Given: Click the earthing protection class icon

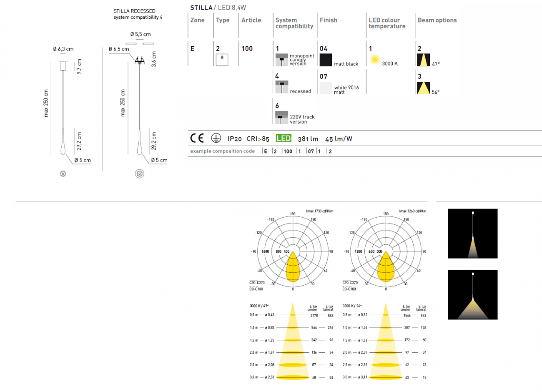Looking at the screenshot, I should click(216, 138).
